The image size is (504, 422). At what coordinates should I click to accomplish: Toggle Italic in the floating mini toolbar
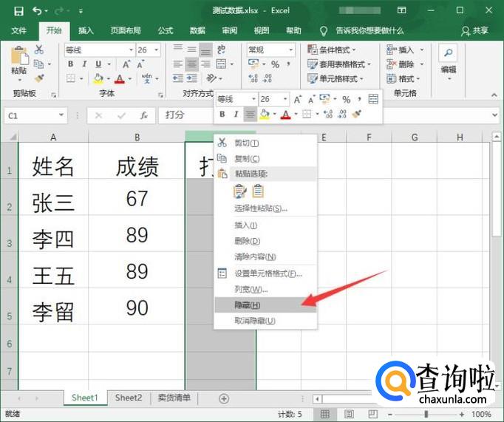(x=236, y=114)
